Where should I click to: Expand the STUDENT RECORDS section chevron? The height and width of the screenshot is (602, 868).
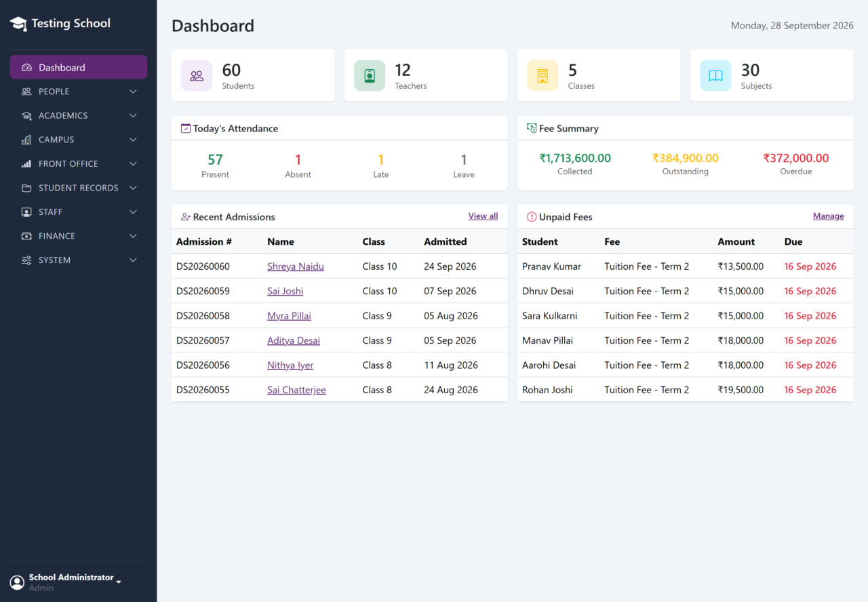coord(133,188)
